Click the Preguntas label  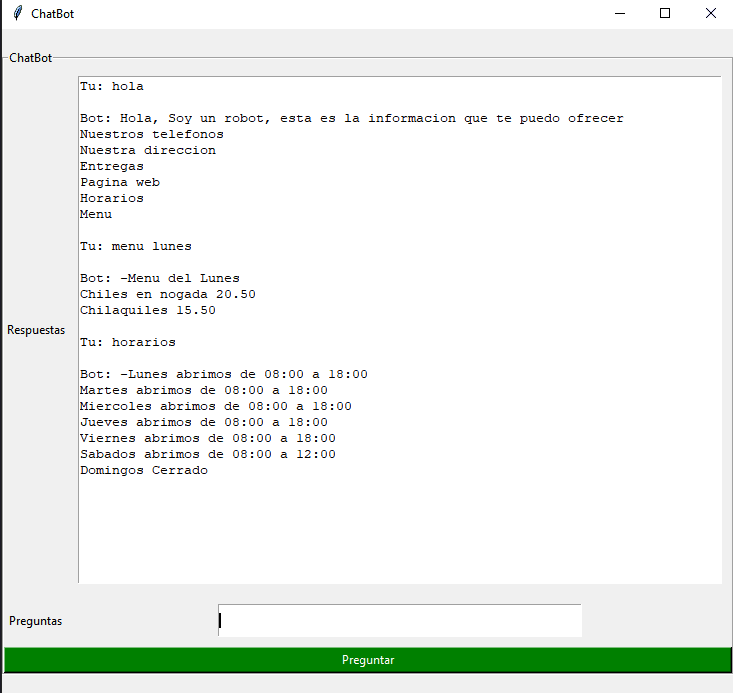(x=36, y=621)
